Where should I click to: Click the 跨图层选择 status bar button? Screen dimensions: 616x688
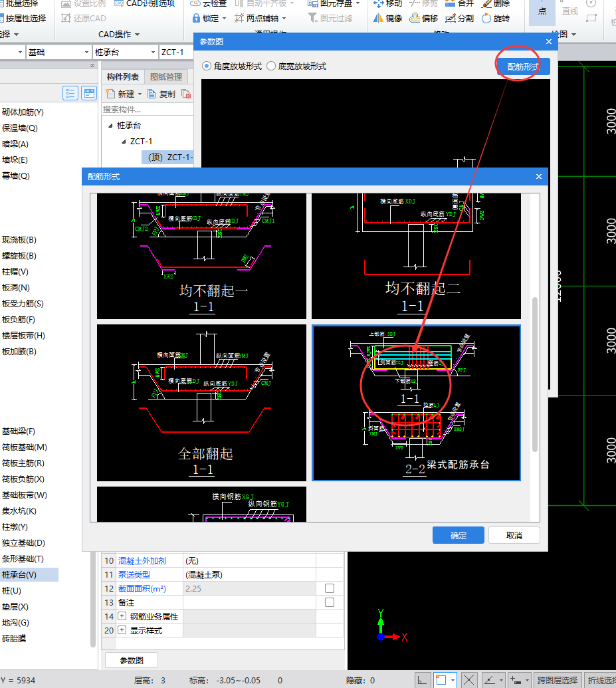pyautogui.click(x=558, y=680)
